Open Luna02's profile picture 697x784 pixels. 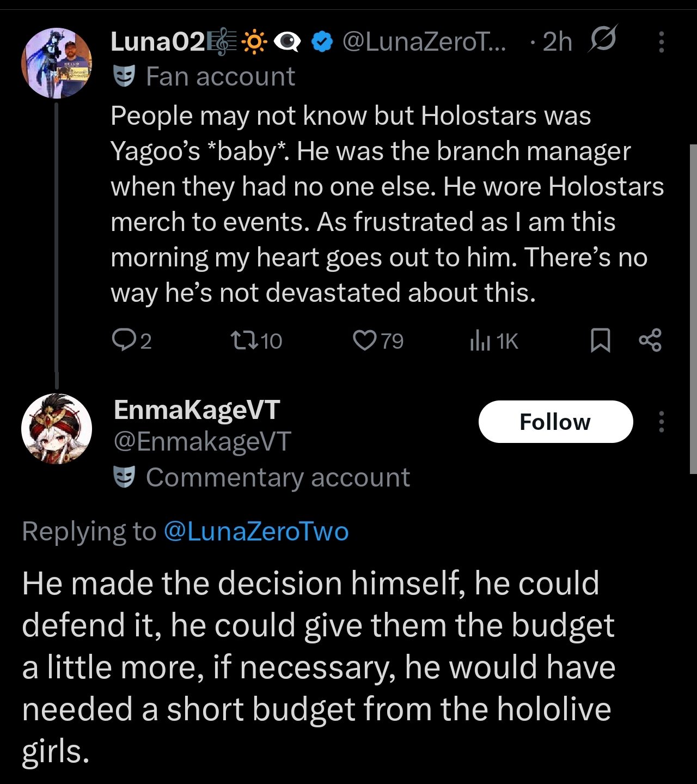point(57,63)
